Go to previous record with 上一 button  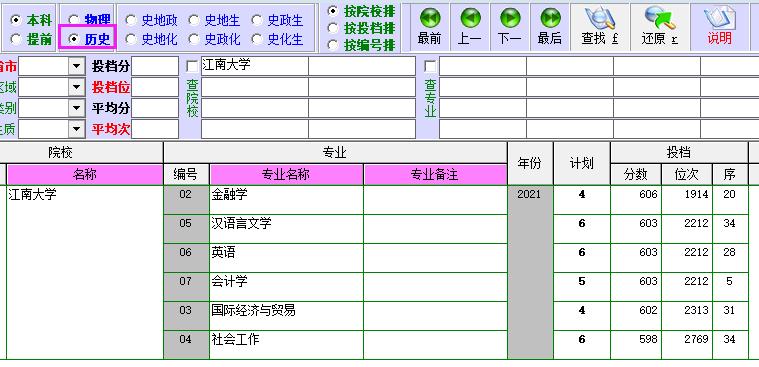point(470,27)
